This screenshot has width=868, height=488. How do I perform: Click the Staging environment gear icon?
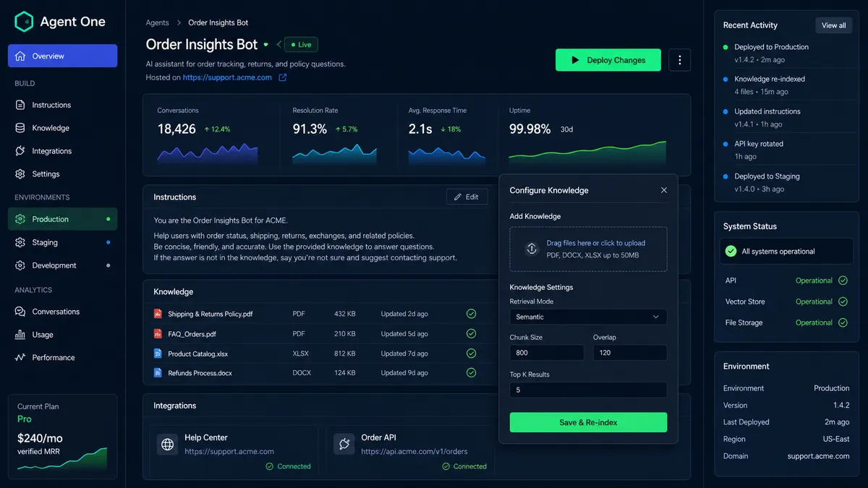pyautogui.click(x=20, y=242)
